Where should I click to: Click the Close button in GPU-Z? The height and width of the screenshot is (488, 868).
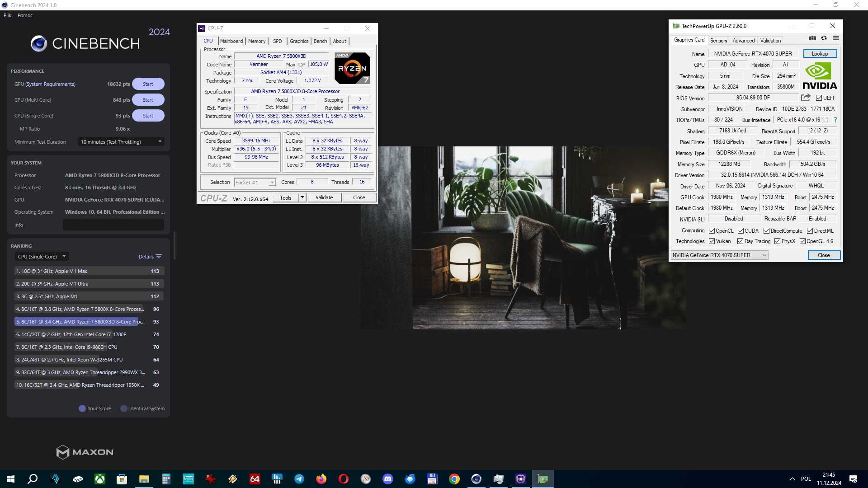tap(824, 255)
